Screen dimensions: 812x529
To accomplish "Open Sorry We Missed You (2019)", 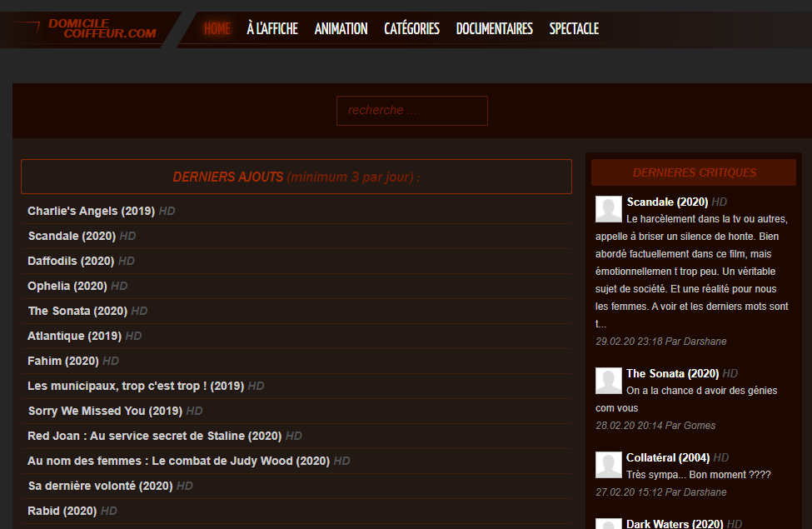I will (x=105, y=411).
